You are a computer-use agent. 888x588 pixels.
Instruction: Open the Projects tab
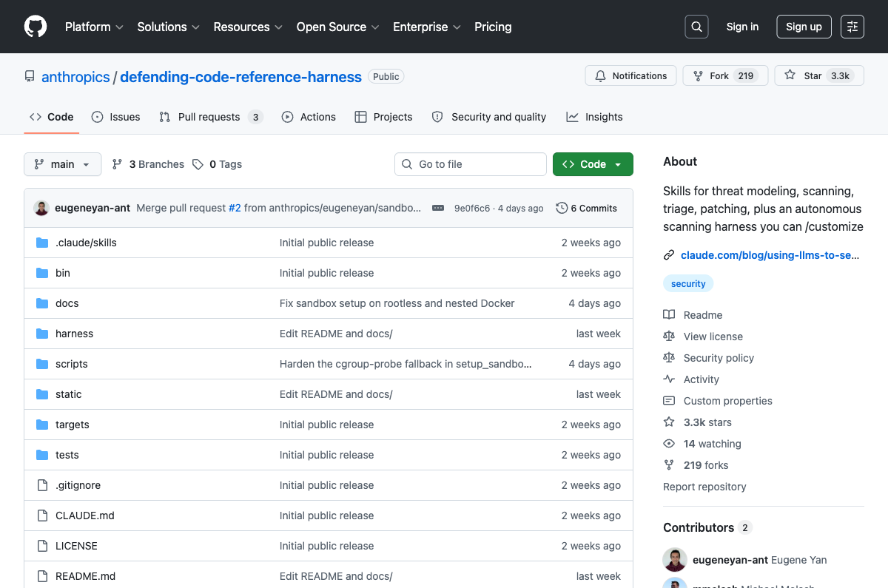coord(383,117)
